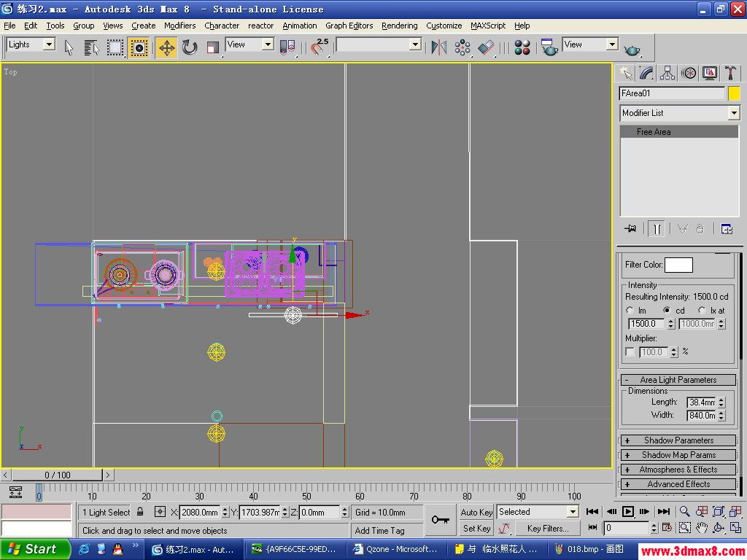Click the Zoom viewport navigation icon
Viewport: 747px width, 560px height.
684,512
